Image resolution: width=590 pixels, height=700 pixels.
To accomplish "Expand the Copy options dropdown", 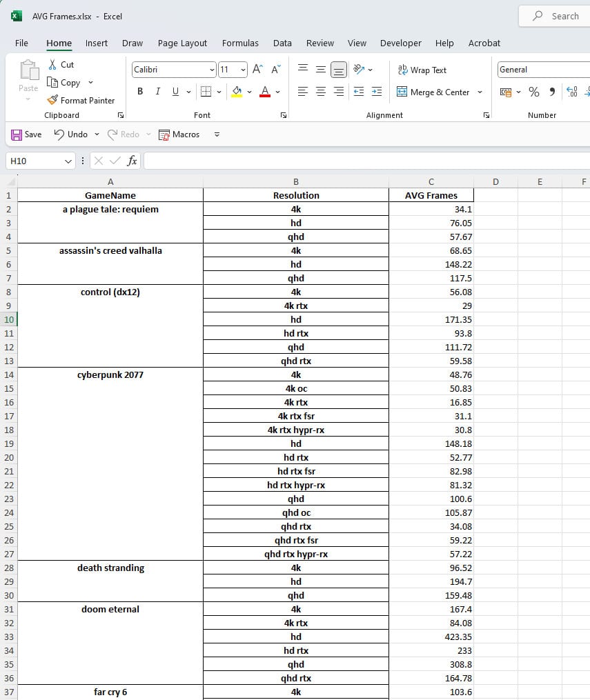I will click(x=90, y=83).
